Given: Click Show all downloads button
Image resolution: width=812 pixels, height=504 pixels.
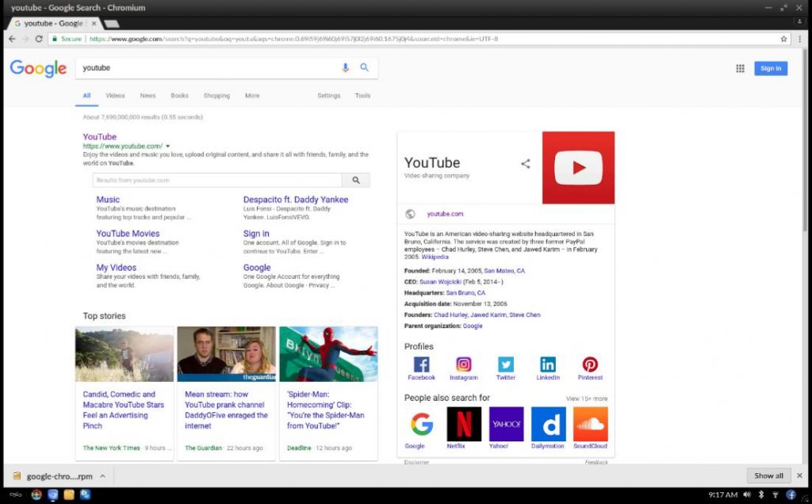Looking at the screenshot, I should (768, 475).
